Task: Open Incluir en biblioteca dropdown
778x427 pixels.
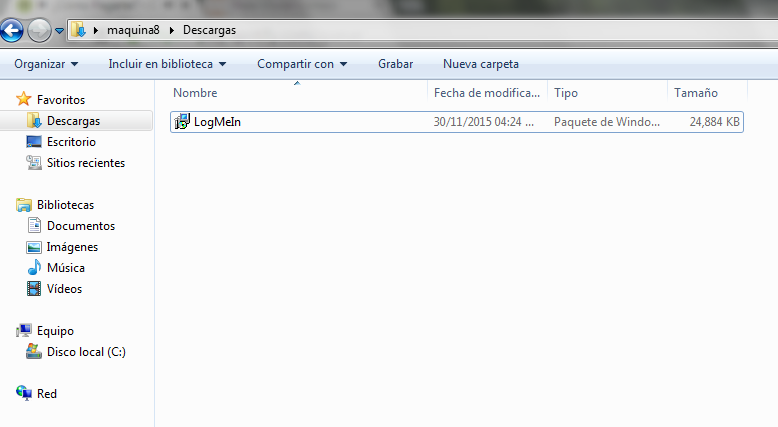Action: coord(167,64)
